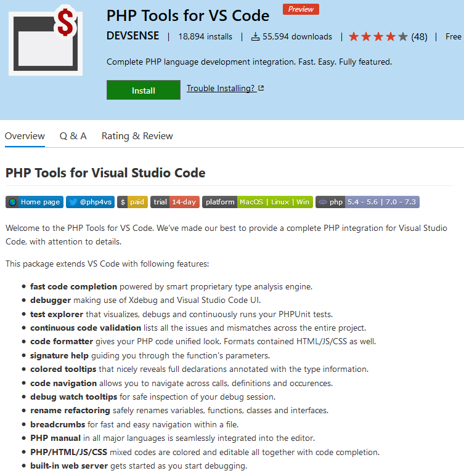The height and width of the screenshot is (476, 464).
Task: Click the platform MacOS | Linux | Win badge
Action: 258,202
